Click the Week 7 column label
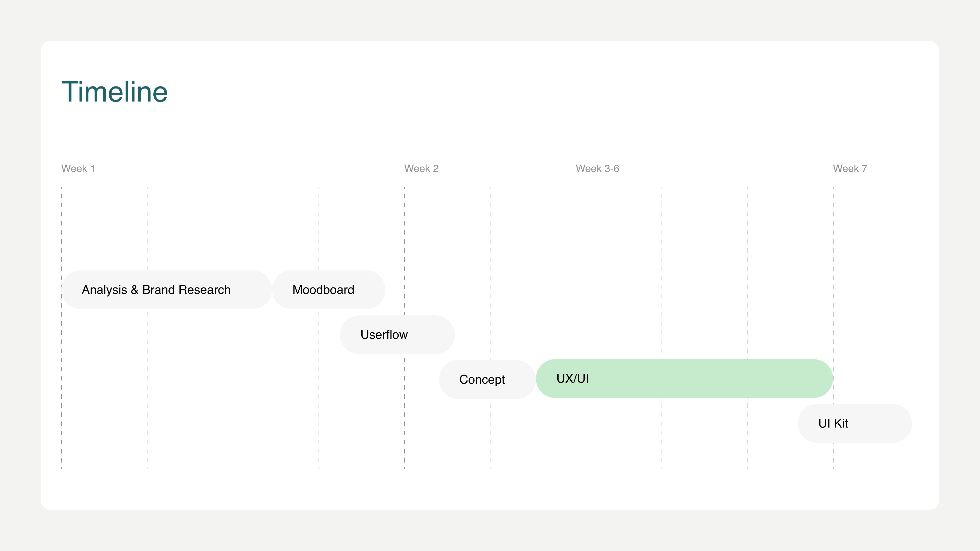980x551 pixels. click(850, 168)
